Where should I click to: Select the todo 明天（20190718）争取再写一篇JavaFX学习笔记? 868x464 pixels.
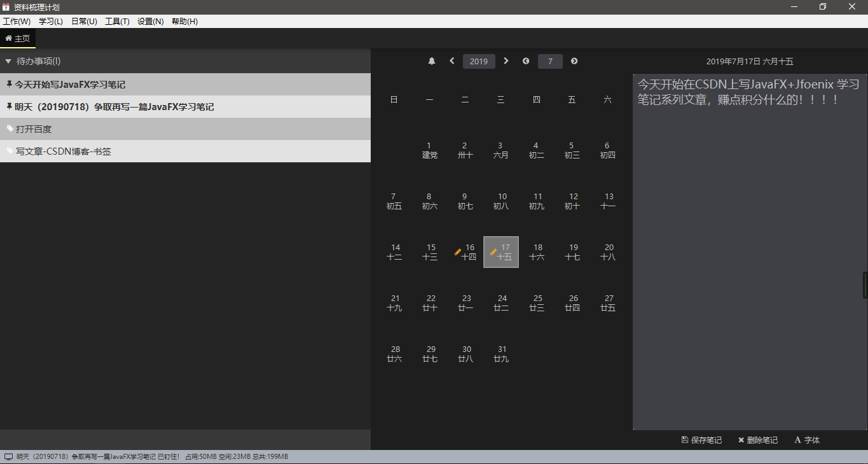(x=185, y=106)
